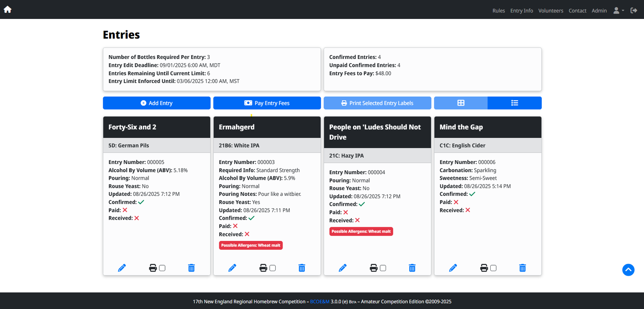Switch to card grid view
644x309 pixels.
(x=460, y=103)
